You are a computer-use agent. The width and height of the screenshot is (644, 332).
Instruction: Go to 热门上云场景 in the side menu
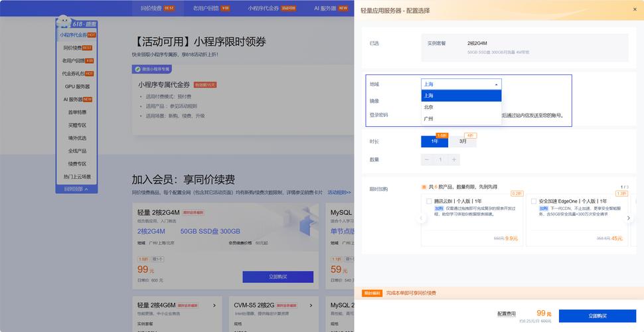pyautogui.click(x=77, y=177)
